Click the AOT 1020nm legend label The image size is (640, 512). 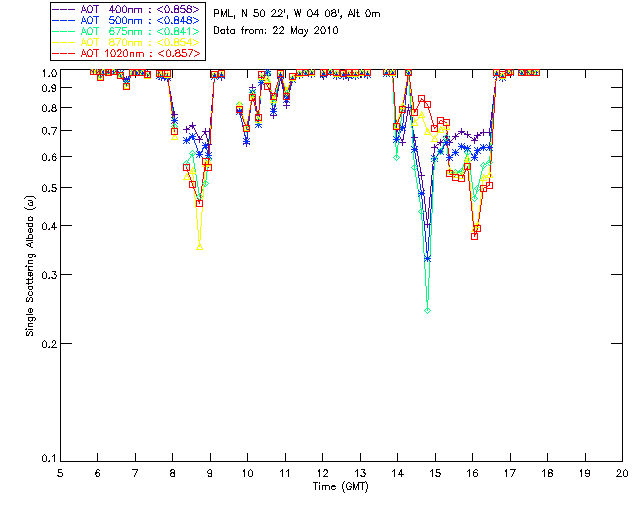(x=140, y=53)
